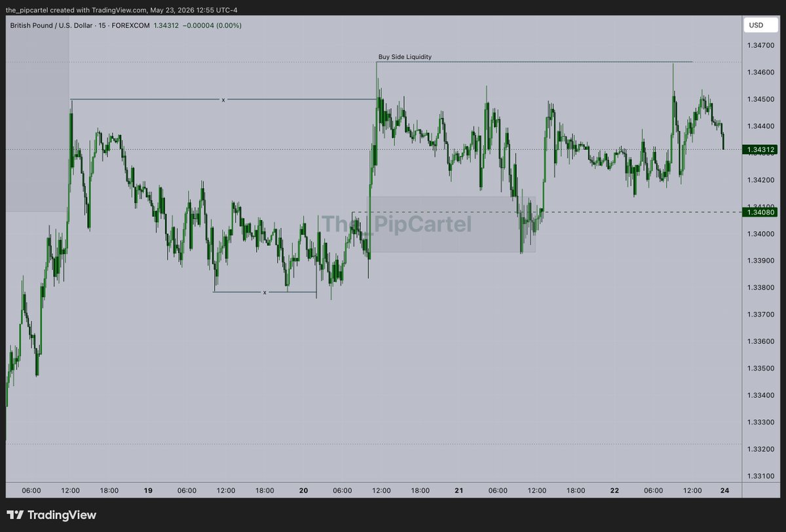Click the 1.33300 price axis label
Screen dimensions: 786x532
(759, 422)
